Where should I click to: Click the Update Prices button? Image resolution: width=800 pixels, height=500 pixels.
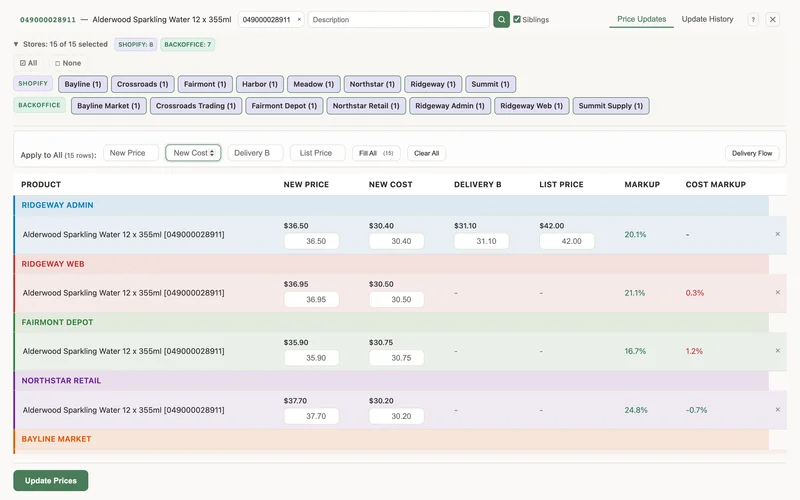[51, 481]
